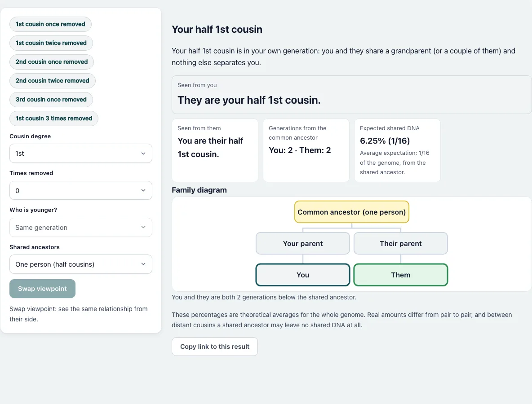Open the Shared ancestors dropdown

[81, 264]
